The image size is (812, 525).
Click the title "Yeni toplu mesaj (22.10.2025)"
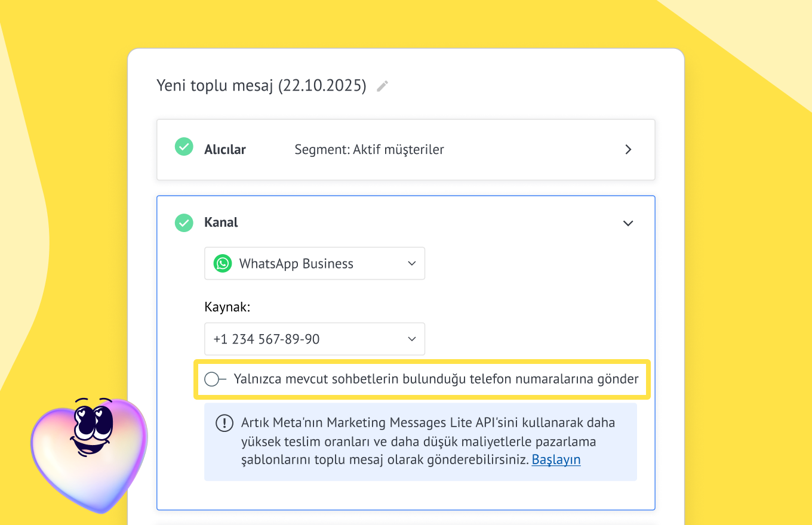point(261,86)
